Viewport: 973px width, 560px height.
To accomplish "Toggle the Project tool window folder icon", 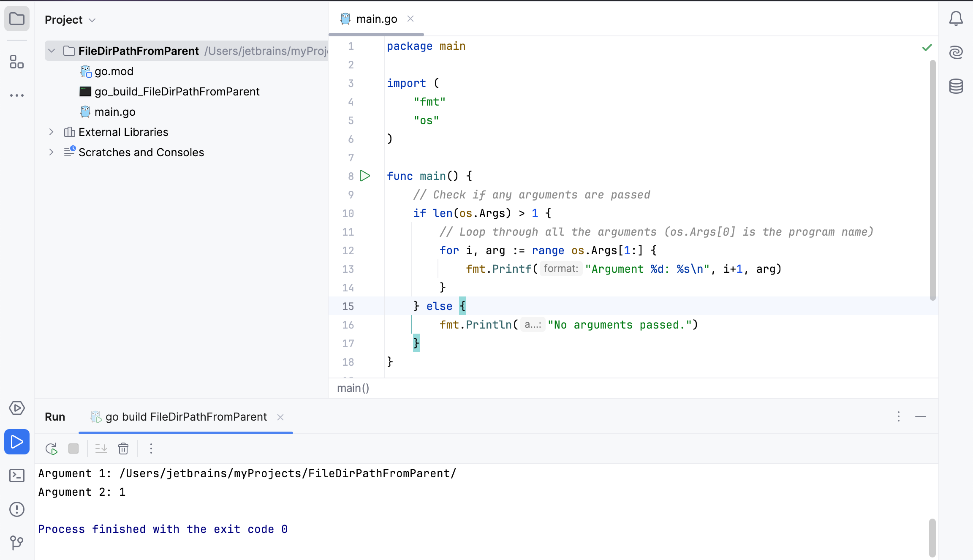I will point(16,19).
